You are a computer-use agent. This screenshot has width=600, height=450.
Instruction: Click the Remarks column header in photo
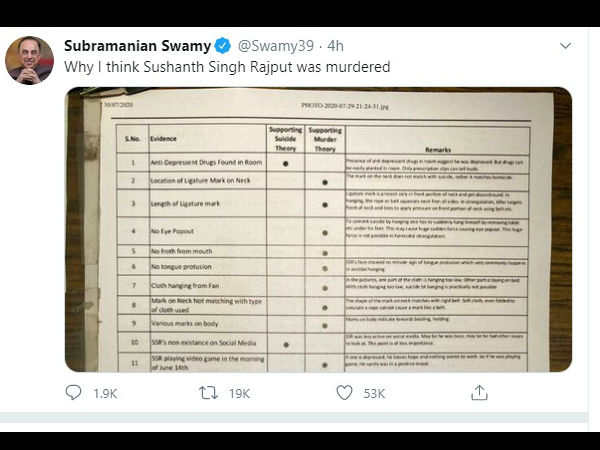point(438,150)
